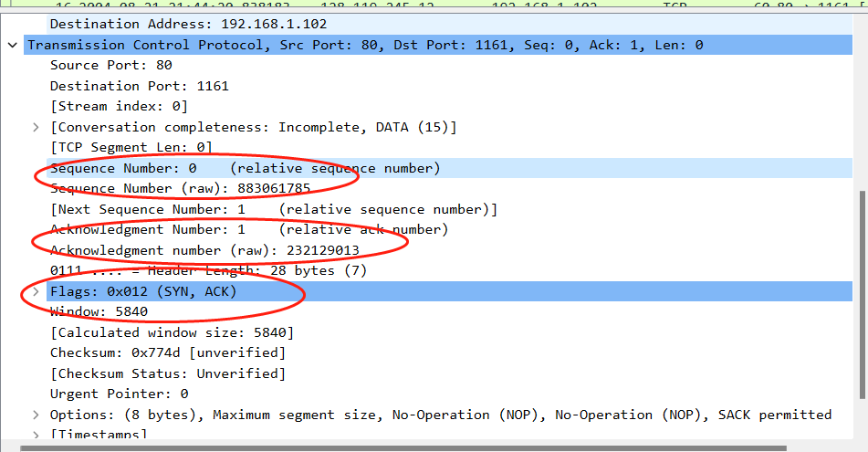Select the Calculated window size row
This screenshot has height=452, width=868.
pos(172,332)
